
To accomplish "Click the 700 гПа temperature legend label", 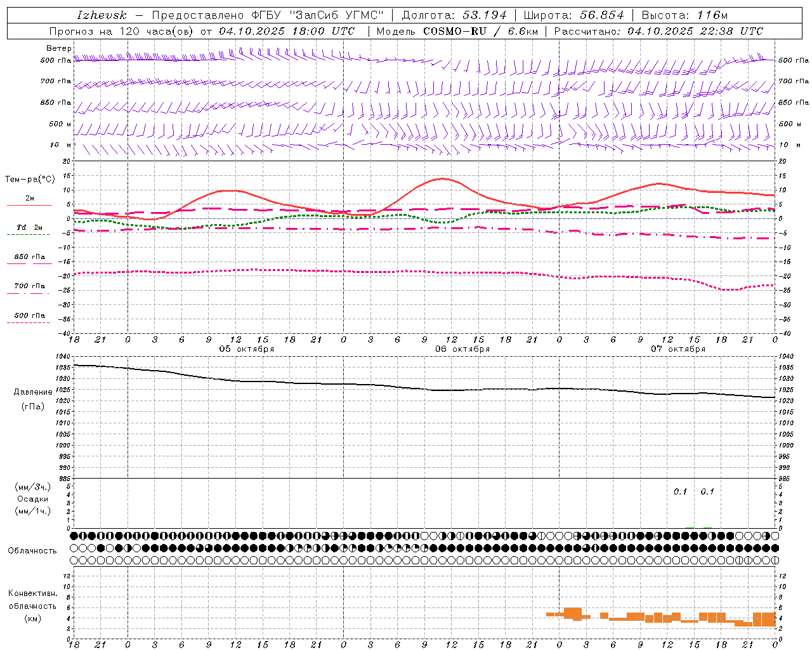I will click(29, 286).
